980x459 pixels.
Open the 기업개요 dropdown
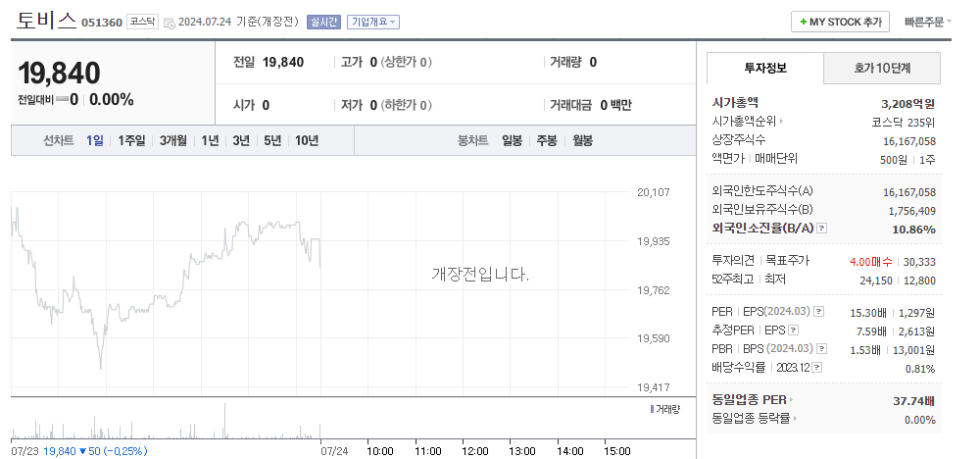373,22
